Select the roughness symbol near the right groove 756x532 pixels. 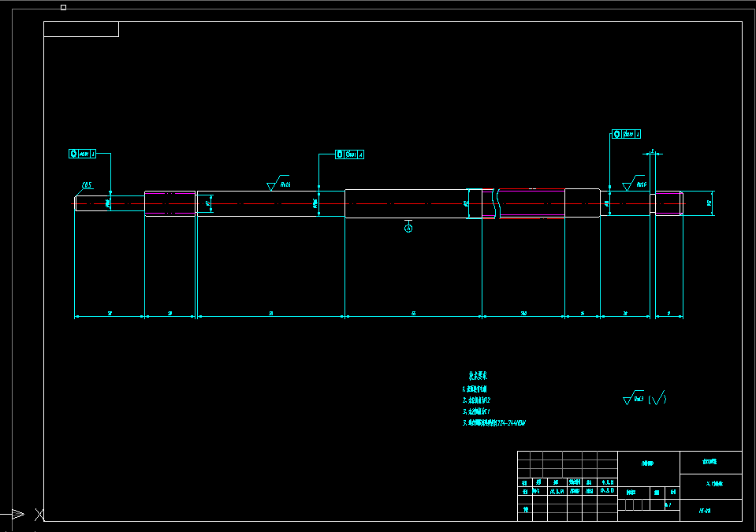(634, 183)
